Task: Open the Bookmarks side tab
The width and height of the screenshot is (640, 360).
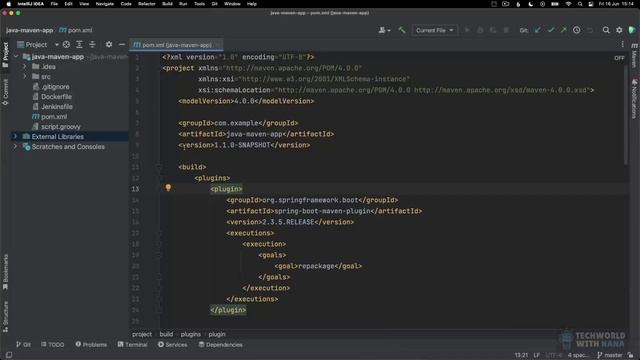Action: (5, 272)
